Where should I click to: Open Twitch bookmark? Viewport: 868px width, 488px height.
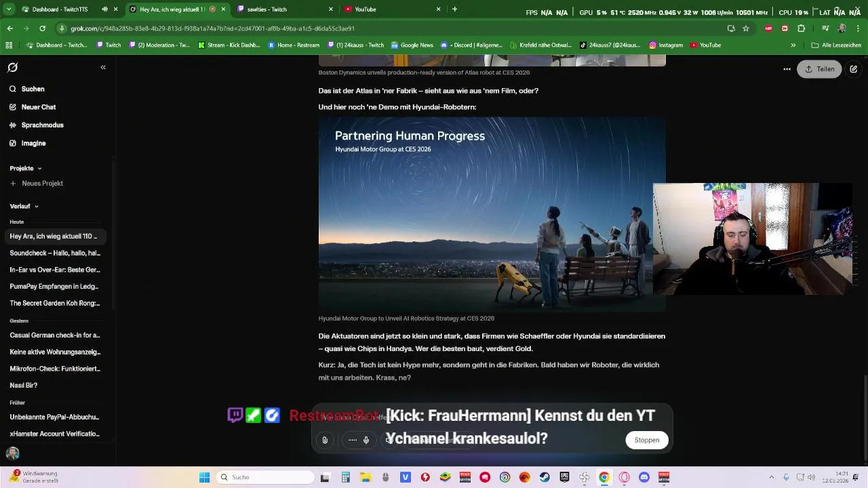pos(108,45)
